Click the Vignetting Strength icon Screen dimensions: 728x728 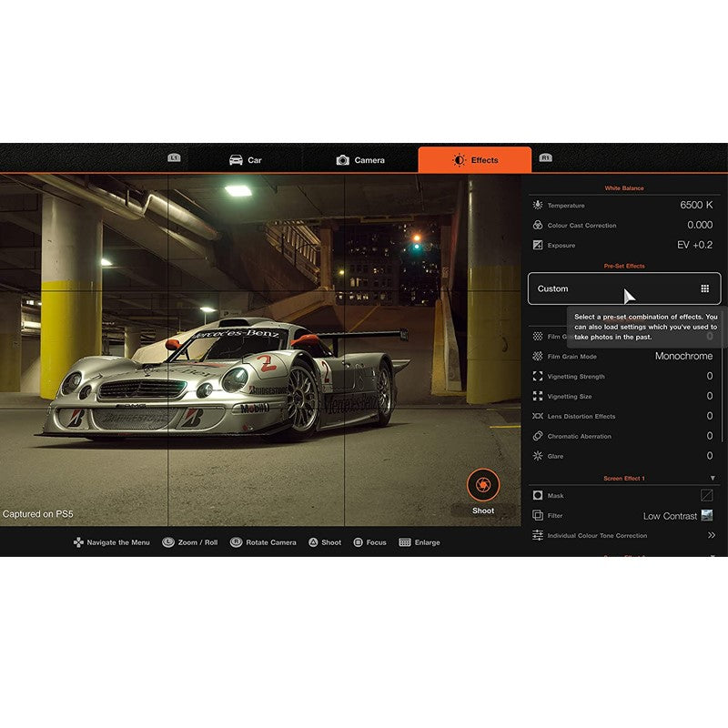point(538,376)
